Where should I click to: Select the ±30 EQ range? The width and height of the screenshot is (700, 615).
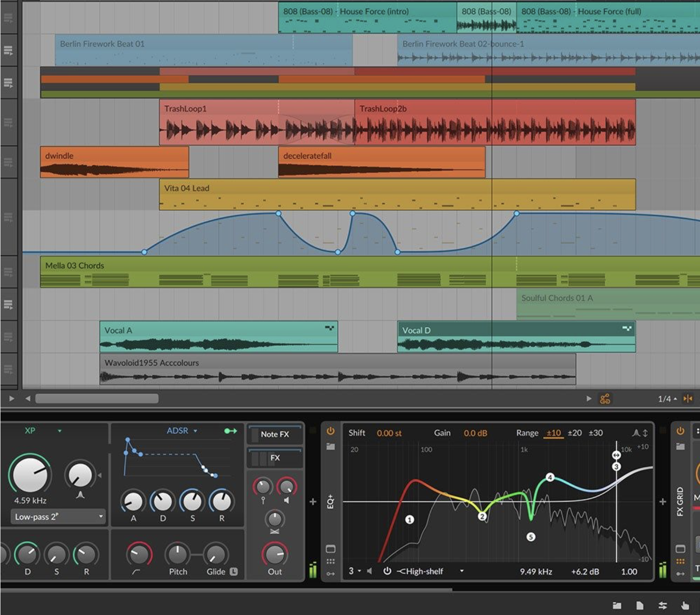[596, 433]
